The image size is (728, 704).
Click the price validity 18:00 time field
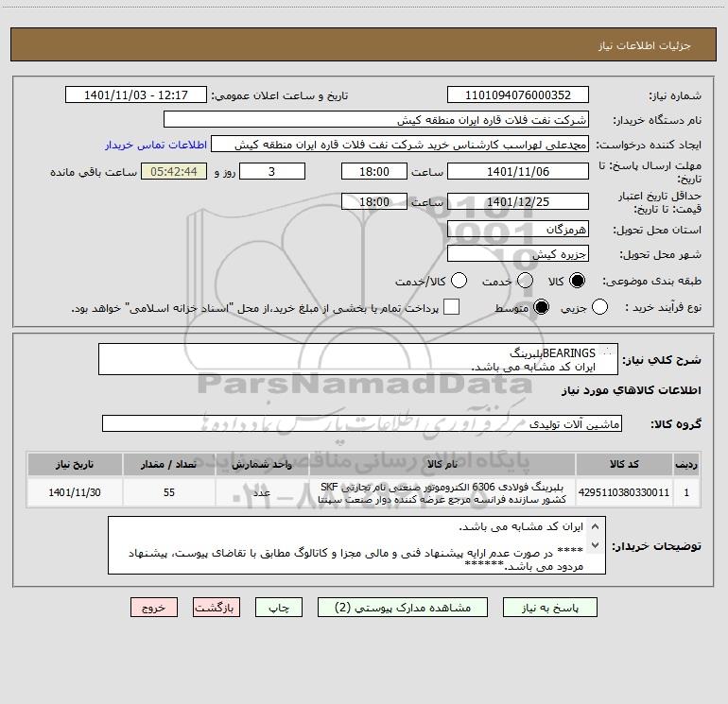tap(374, 202)
